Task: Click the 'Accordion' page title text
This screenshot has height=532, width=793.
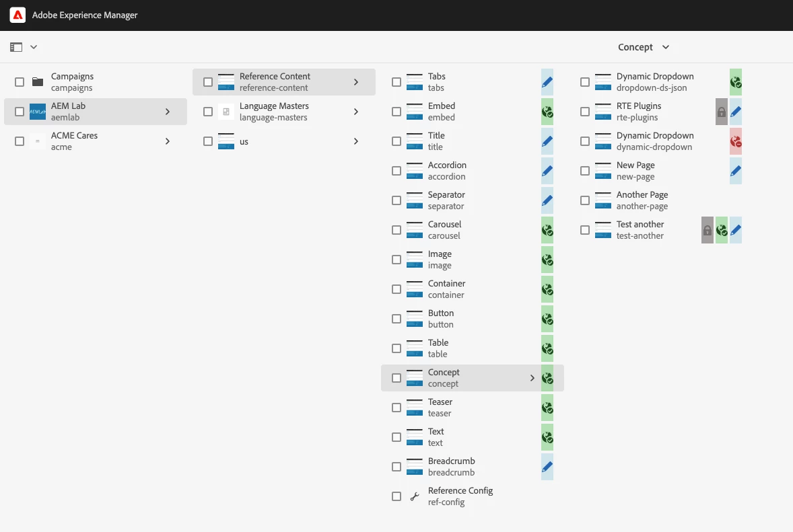Action: [447, 165]
